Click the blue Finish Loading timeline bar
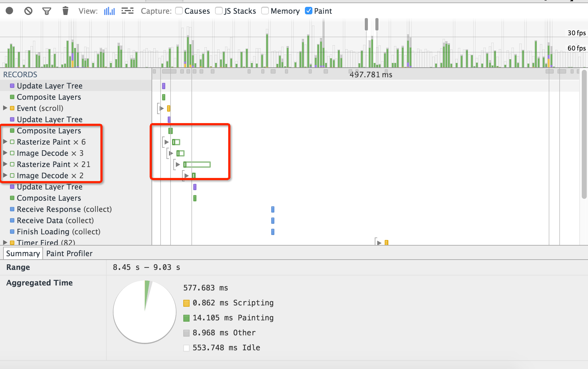The height and width of the screenshot is (369, 588). (273, 232)
